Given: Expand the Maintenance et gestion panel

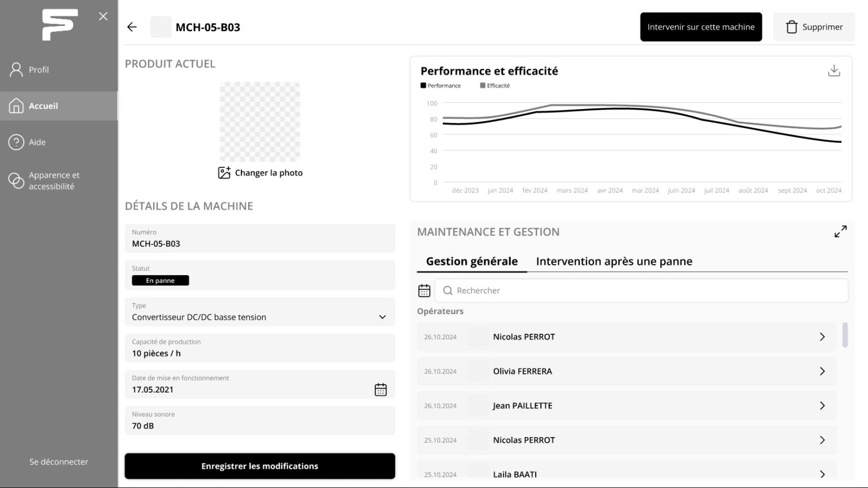Looking at the screenshot, I should pos(840,232).
